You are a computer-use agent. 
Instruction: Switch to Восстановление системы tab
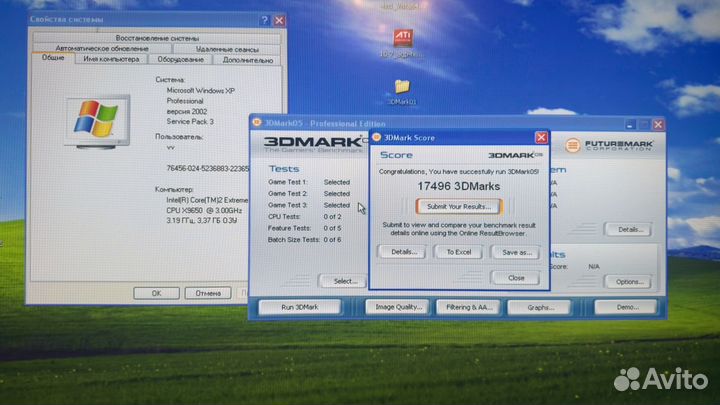click(157, 38)
